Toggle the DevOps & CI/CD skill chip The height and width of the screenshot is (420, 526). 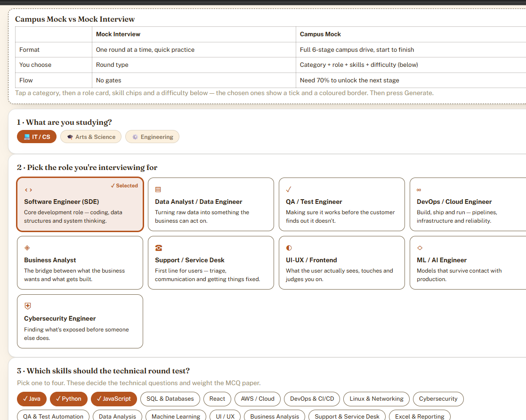click(x=312, y=399)
